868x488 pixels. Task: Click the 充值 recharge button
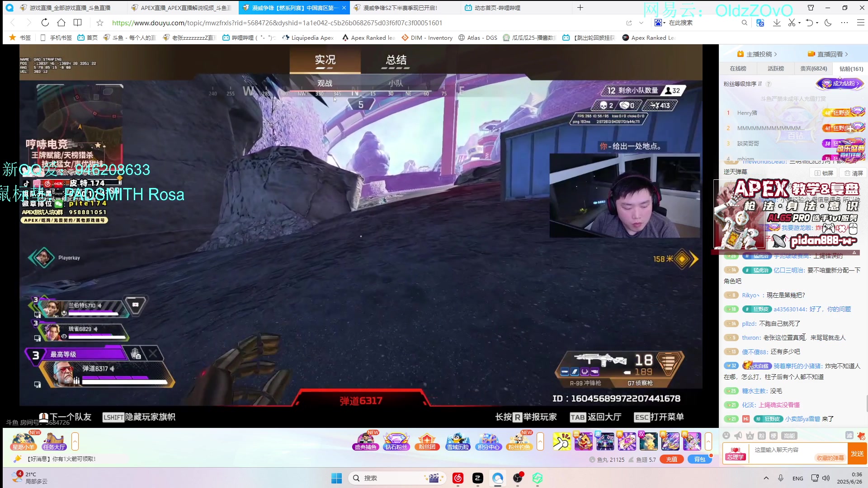click(x=672, y=460)
